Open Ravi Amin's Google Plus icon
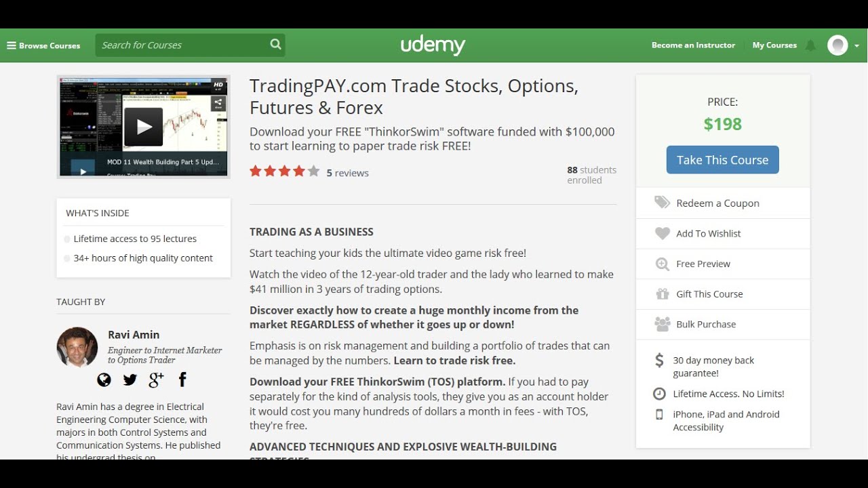The width and height of the screenshot is (868, 488). [156, 380]
